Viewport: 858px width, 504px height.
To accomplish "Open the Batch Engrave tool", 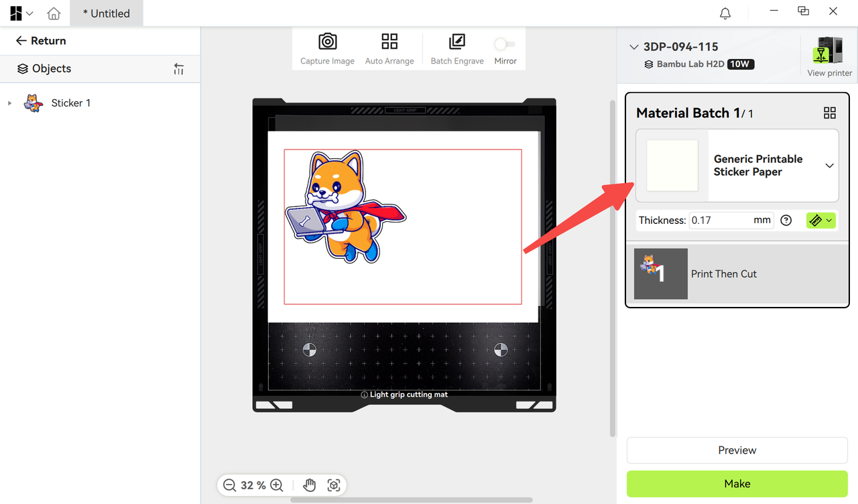I will [x=457, y=48].
